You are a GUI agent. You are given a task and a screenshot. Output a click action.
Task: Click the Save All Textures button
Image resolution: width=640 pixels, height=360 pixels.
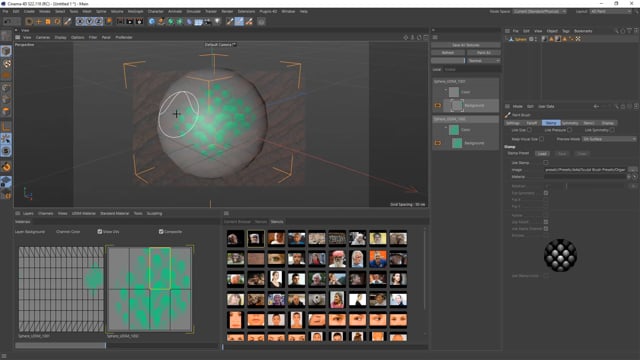click(466, 45)
